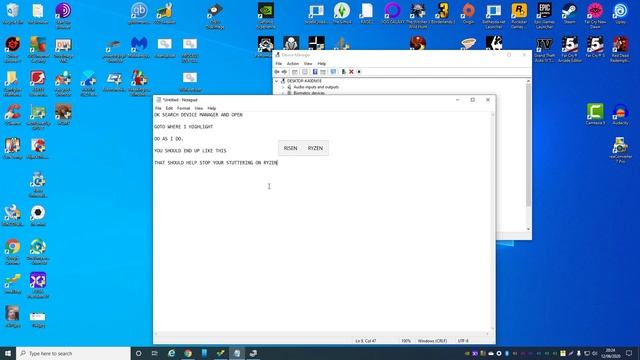Open Notepad's View menu
Image resolution: width=640 pixels, height=360 pixels.
198,108
